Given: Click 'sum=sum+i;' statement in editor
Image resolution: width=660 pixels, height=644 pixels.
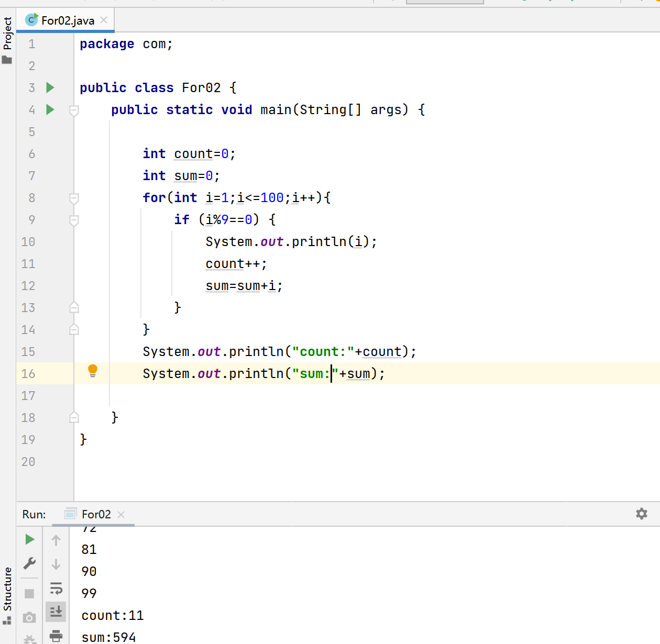Looking at the screenshot, I should point(244,286).
